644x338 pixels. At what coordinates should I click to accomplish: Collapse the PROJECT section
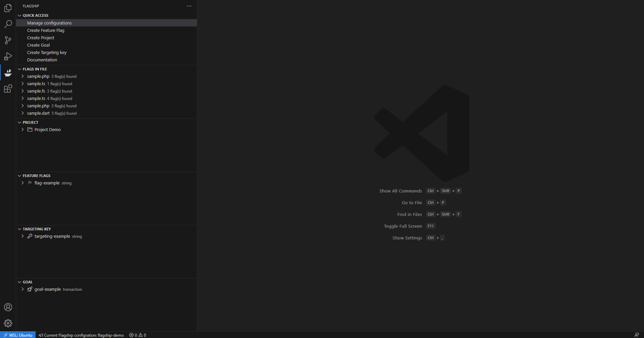(x=19, y=122)
